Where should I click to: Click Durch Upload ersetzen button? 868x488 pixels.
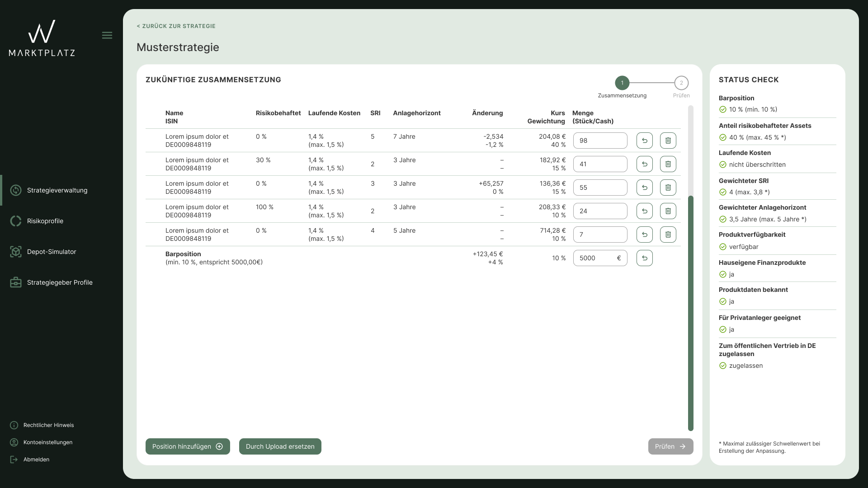(280, 446)
